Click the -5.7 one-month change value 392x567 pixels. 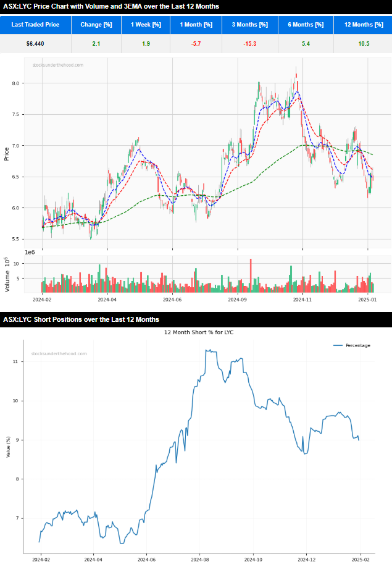[196, 44]
